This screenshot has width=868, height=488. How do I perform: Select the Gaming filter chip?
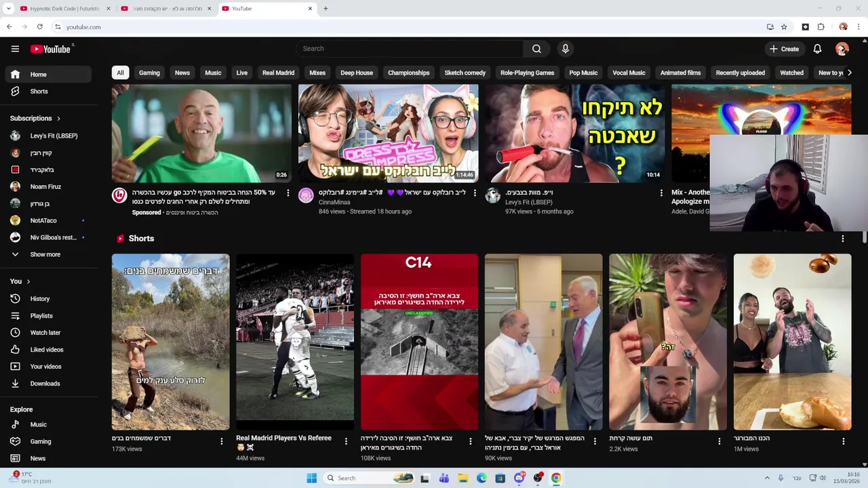coord(149,73)
